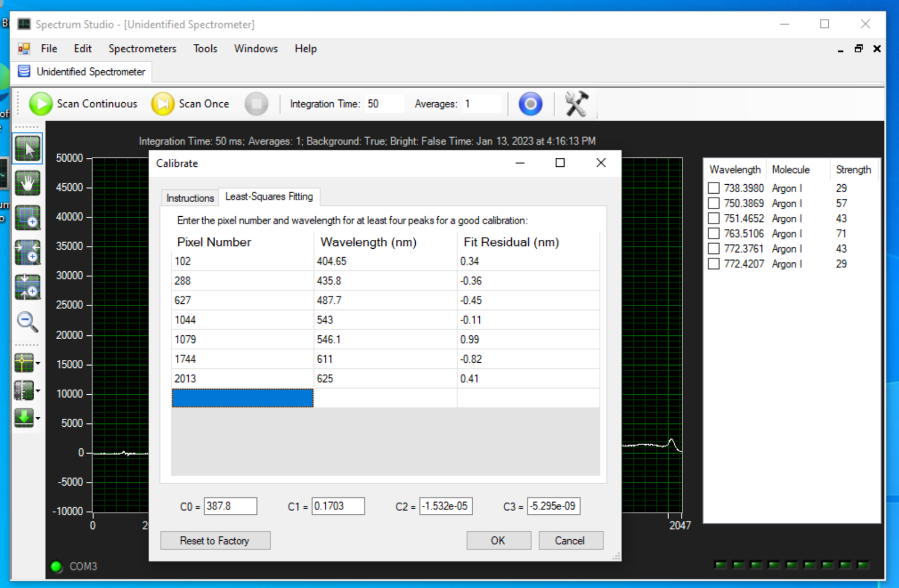Confirm calibration with OK button
The height and width of the screenshot is (588, 899).
pyautogui.click(x=498, y=540)
